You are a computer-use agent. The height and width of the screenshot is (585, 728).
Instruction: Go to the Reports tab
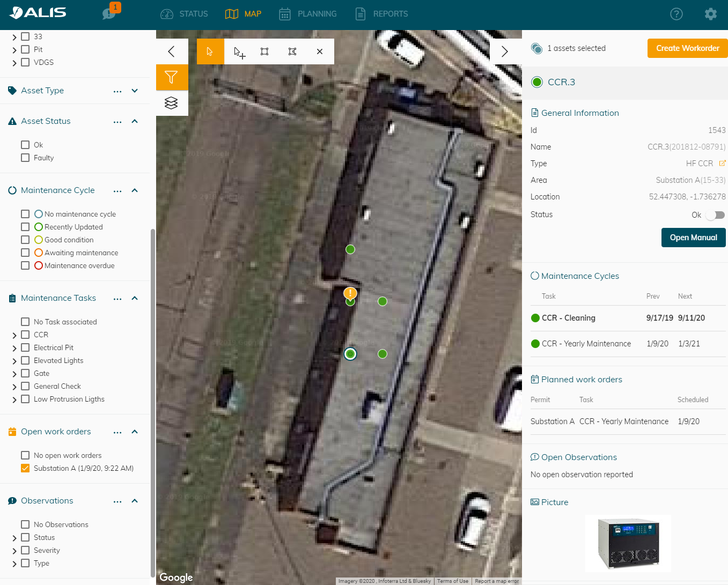[381, 14]
